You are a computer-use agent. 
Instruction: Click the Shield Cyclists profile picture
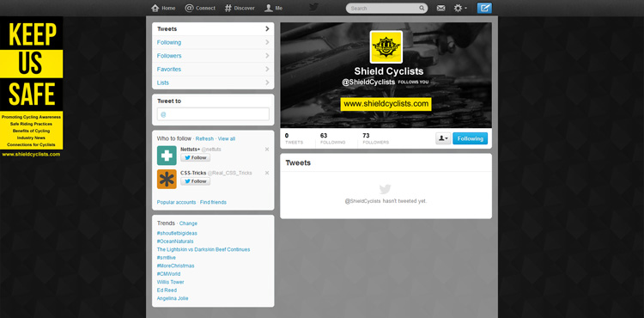(x=386, y=46)
